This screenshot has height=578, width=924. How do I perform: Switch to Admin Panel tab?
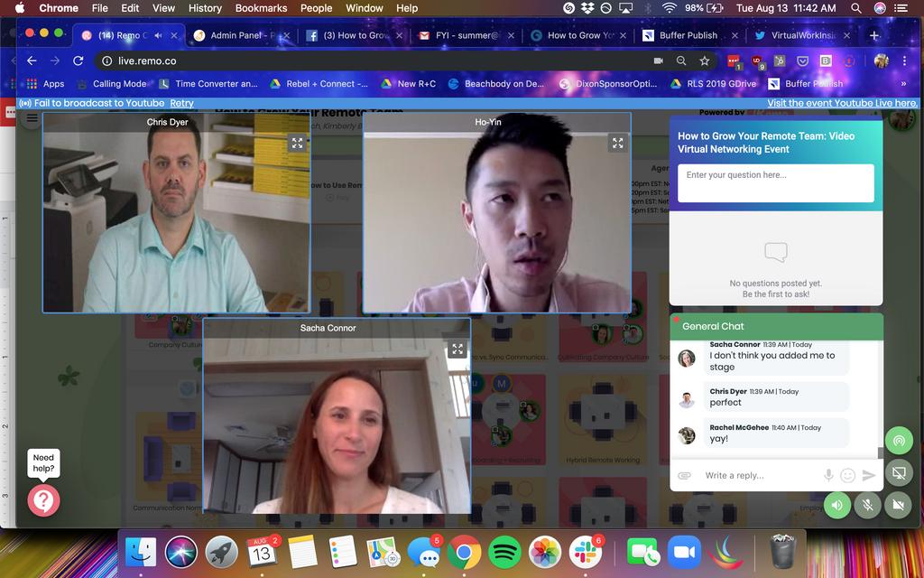pyautogui.click(x=242, y=35)
